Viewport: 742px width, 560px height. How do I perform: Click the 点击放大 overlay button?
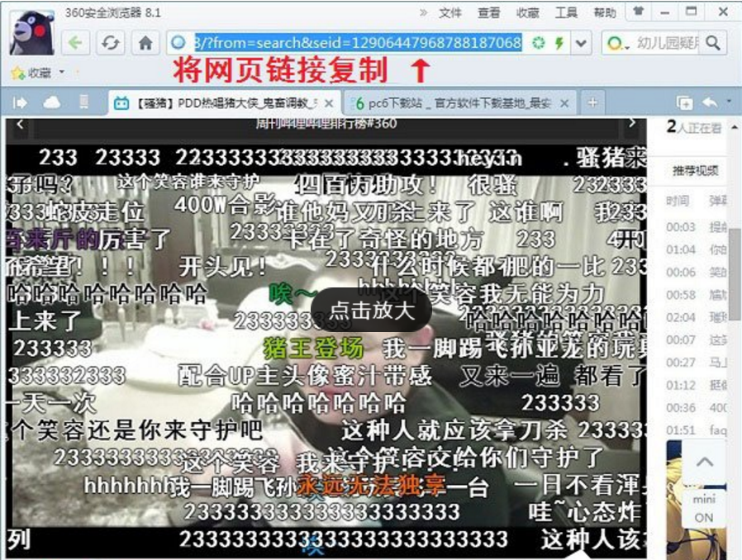371,311
